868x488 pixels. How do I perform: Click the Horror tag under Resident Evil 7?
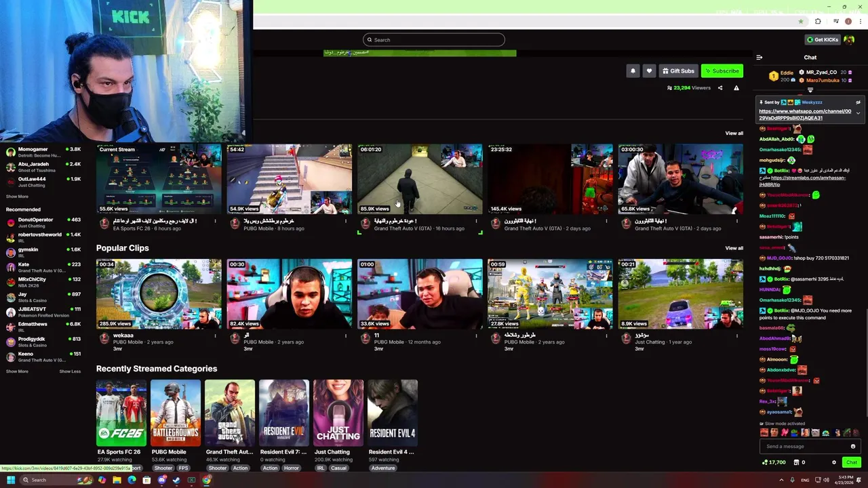[292, 468]
